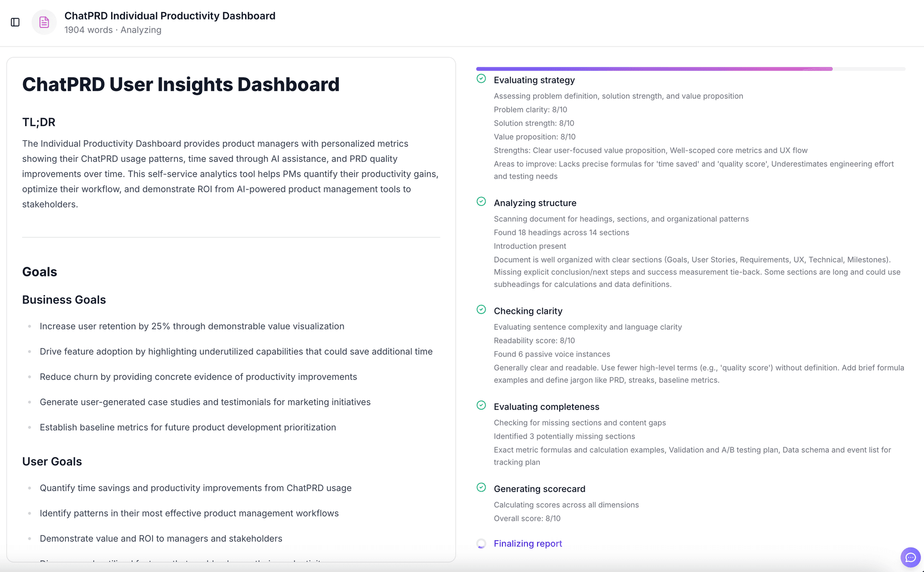Click the Overall score 8/10 result
The image size is (924, 572).
527,518
